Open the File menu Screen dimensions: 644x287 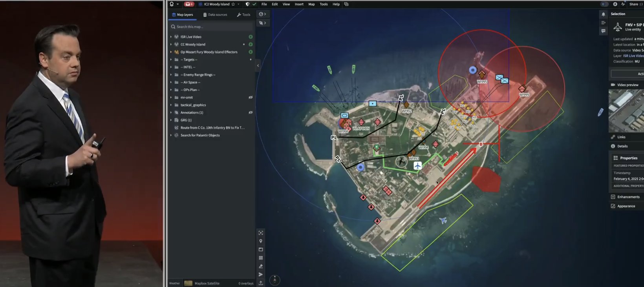264,4
